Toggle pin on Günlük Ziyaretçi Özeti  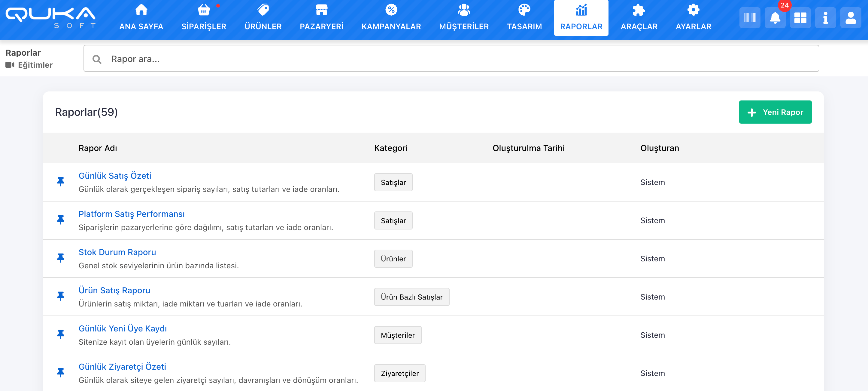(61, 372)
